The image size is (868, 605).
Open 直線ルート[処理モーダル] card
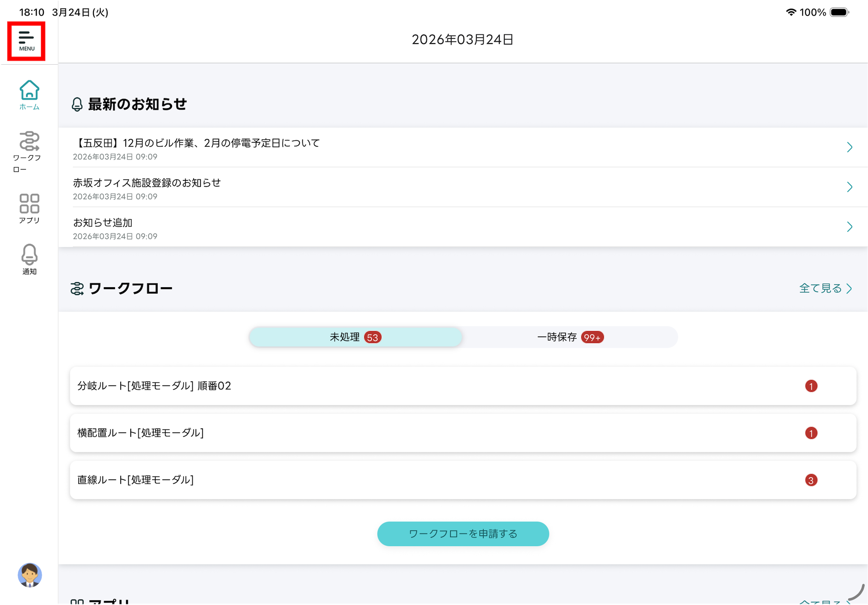coord(463,480)
